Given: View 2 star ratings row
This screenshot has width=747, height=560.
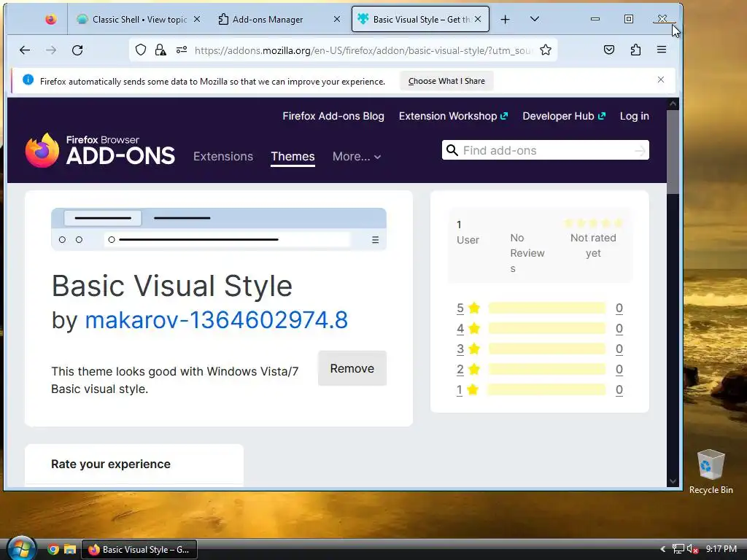Looking at the screenshot, I should [x=539, y=370].
